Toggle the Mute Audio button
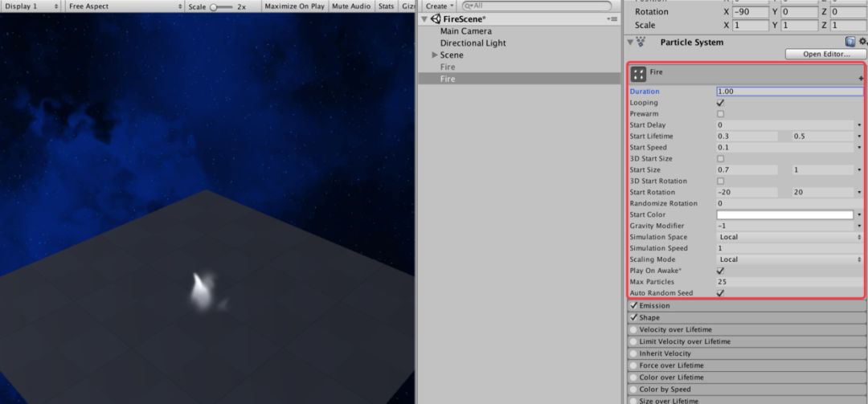Viewport: 868px width, 404px height. pyautogui.click(x=351, y=6)
